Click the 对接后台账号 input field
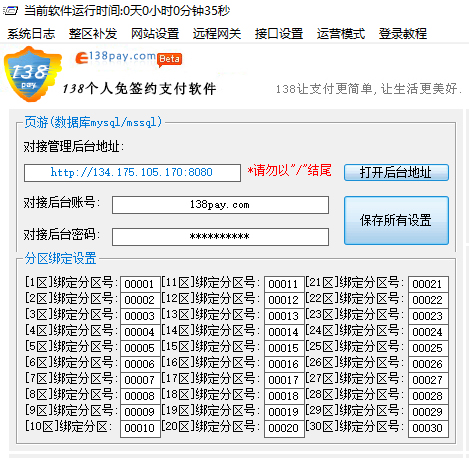469x458 pixels. coord(220,205)
